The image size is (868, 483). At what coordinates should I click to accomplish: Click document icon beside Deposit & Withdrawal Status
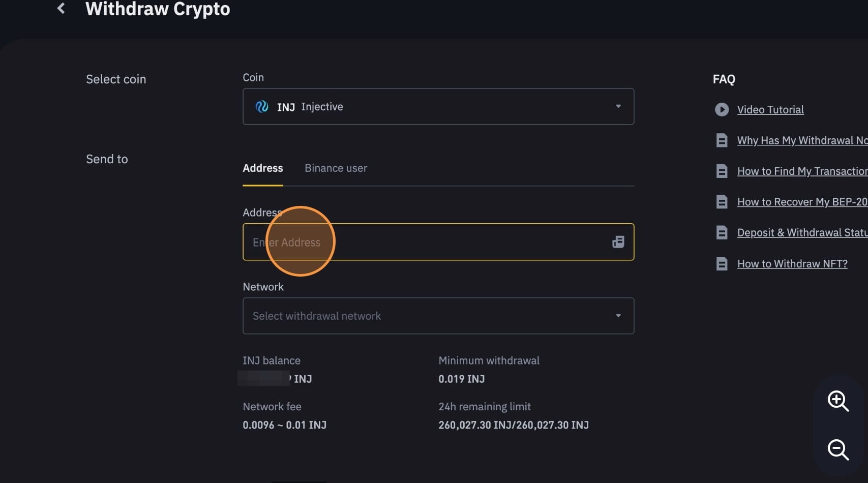pyautogui.click(x=722, y=233)
